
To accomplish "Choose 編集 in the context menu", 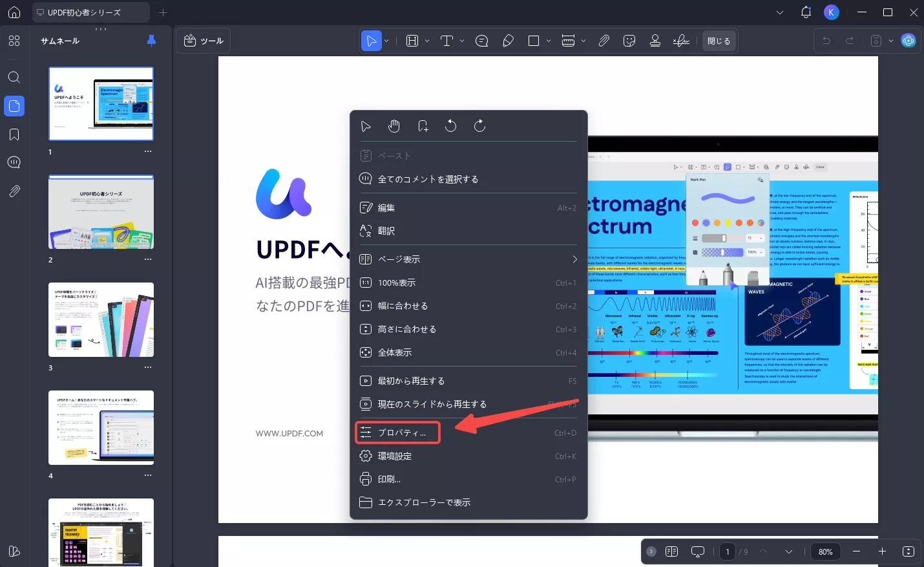I will tap(468, 208).
